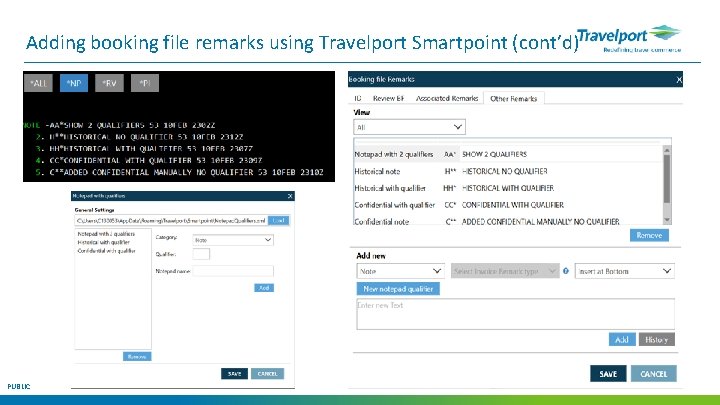Select the Confidential with qualifier remark row

(508, 205)
